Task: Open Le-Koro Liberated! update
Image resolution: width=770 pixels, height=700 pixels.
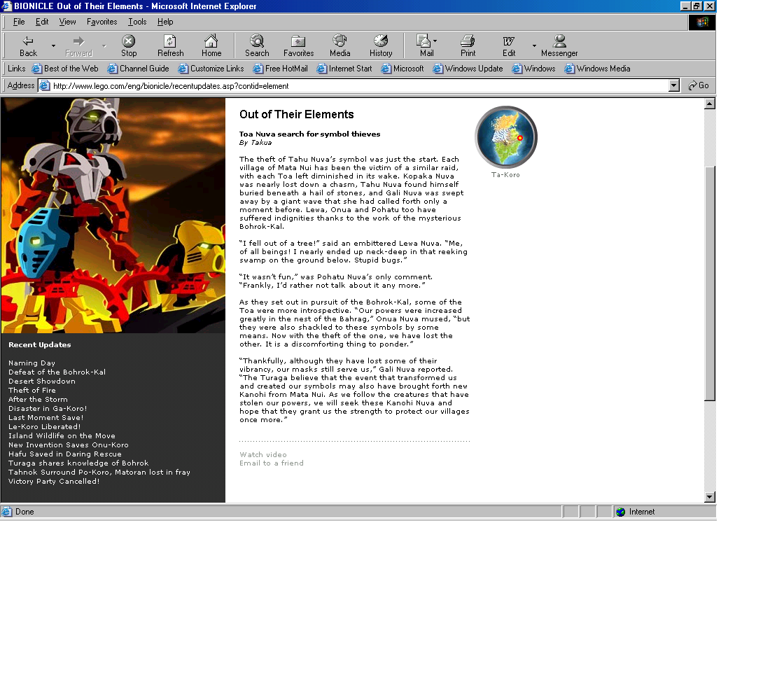Action: click(44, 426)
